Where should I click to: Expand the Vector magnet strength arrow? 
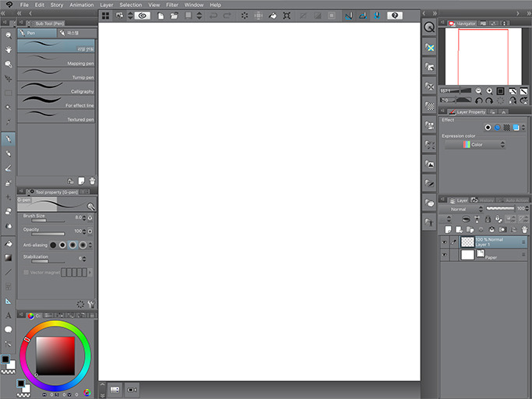pyautogui.click(x=90, y=272)
